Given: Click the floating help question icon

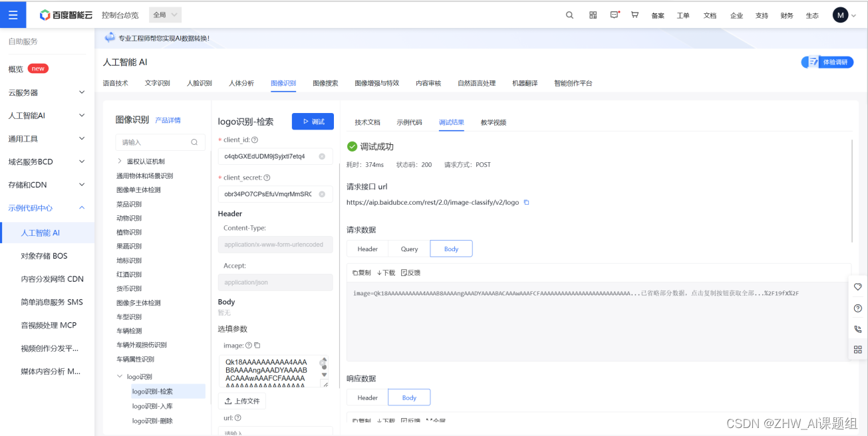Looking at the screenshot, I should [857, 308].
